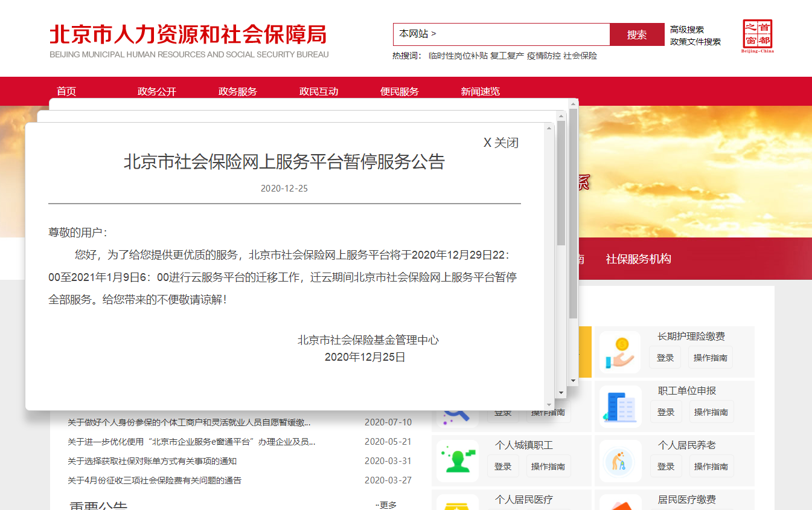Open 操作指南 under 个人居民养老
Image resolution: width=812 pixels, height=510 pixels.
click(x=711, y=466)
